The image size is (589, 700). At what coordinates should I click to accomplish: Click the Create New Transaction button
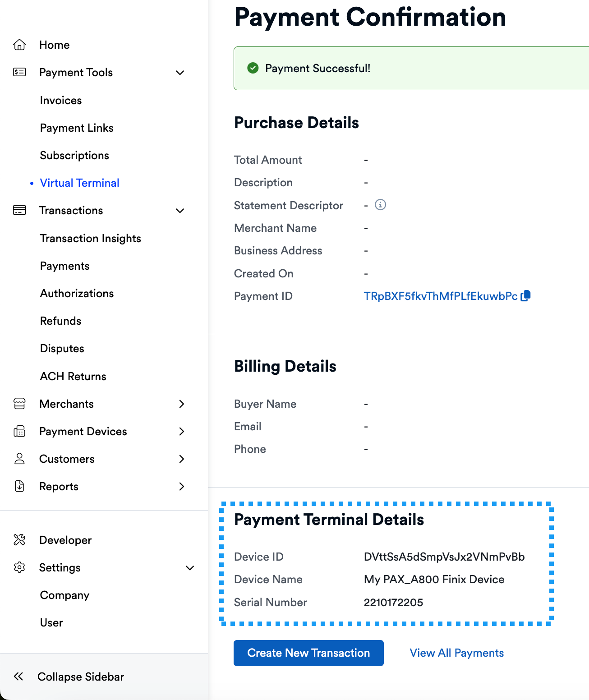308,653
